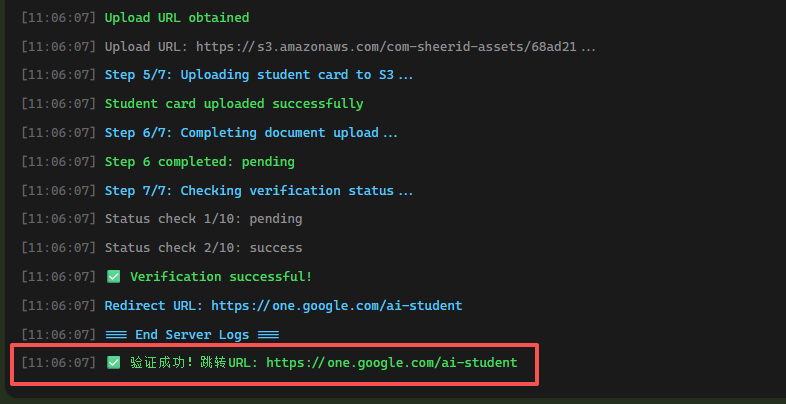The width and height of the screenshot is (786, 404).
Task: Click the 'Upload URL obtained' log message
Action: click(x=177, y=18)
